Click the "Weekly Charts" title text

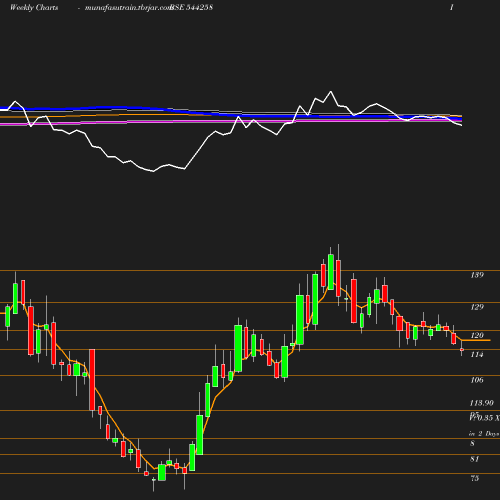[34, 8]
